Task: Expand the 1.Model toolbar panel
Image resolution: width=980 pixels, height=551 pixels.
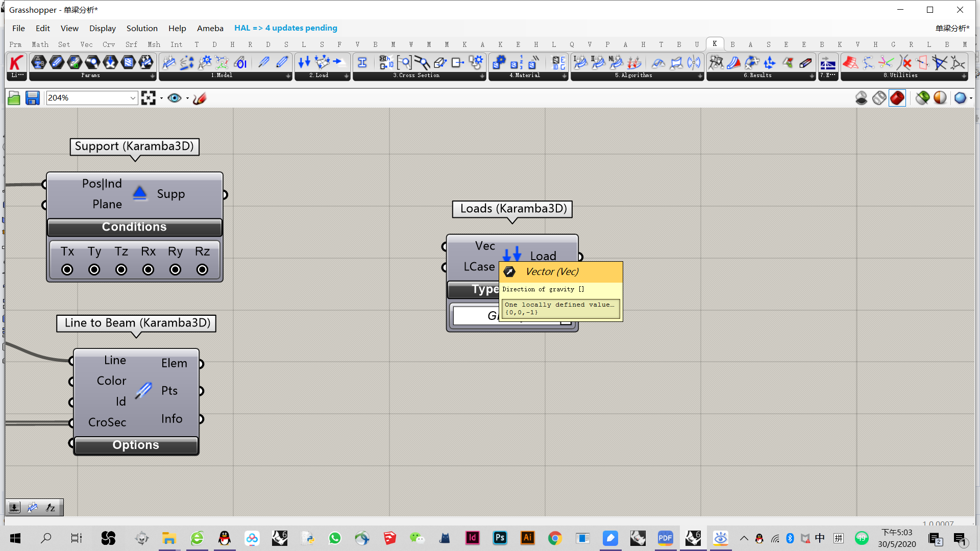Action: click(x=288, y=76)
